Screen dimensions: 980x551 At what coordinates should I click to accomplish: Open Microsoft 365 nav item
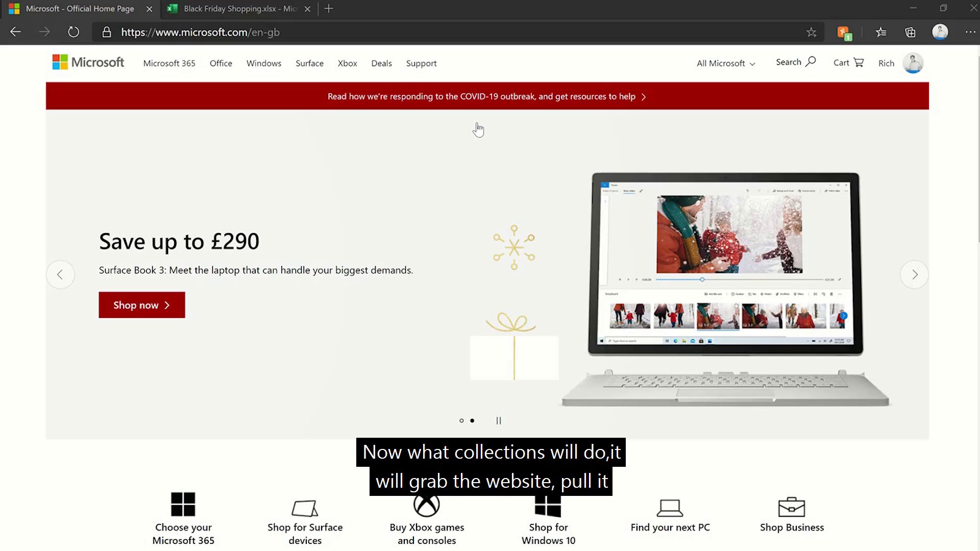(x=169, y=63)
